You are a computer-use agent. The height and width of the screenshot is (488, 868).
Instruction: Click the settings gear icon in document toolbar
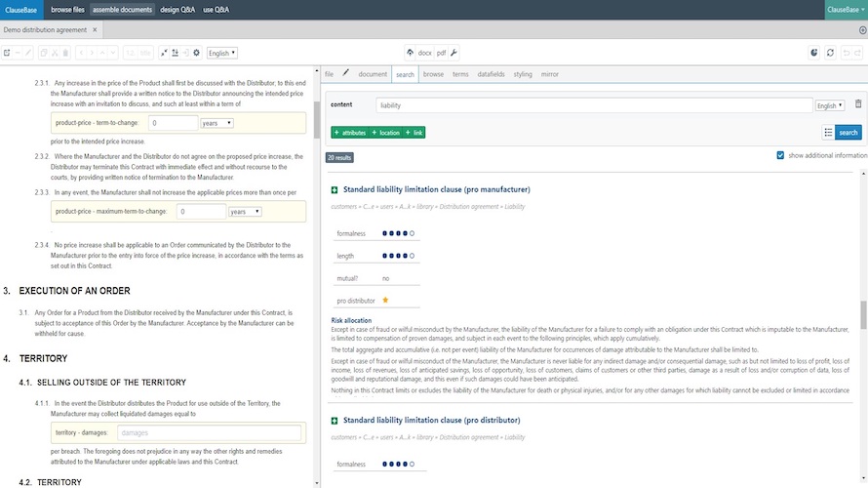pos(196,53)
